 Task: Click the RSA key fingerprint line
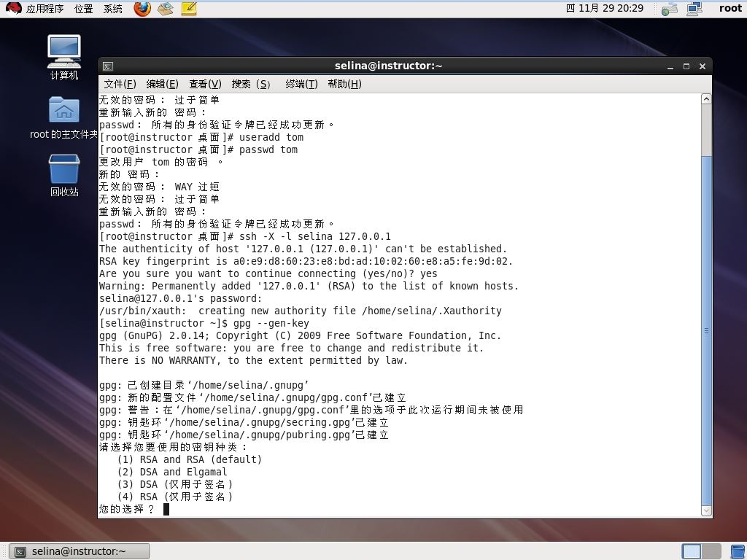pos(306,262)
